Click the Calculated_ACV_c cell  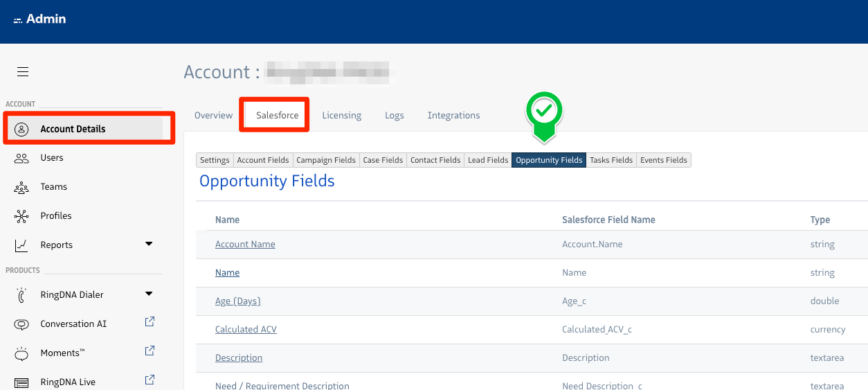point(597,330)
